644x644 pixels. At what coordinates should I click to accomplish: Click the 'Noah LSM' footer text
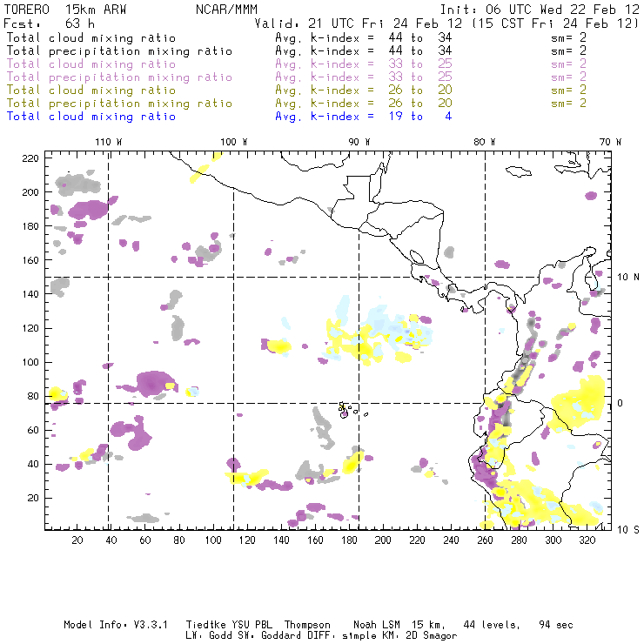coord(377,625)
